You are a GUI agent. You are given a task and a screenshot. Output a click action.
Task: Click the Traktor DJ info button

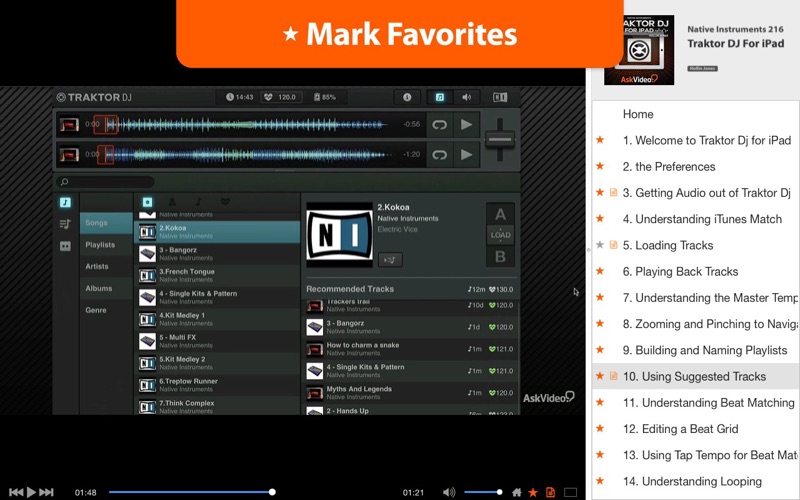[407, 97]
